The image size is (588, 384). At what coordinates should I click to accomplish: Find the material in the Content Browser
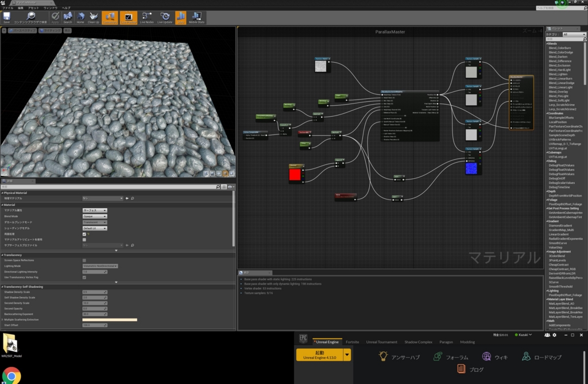30,17
